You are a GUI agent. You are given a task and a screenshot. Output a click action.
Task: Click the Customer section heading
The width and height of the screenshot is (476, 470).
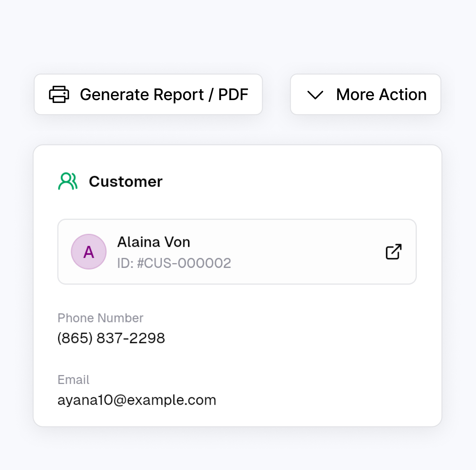[126, 182]
